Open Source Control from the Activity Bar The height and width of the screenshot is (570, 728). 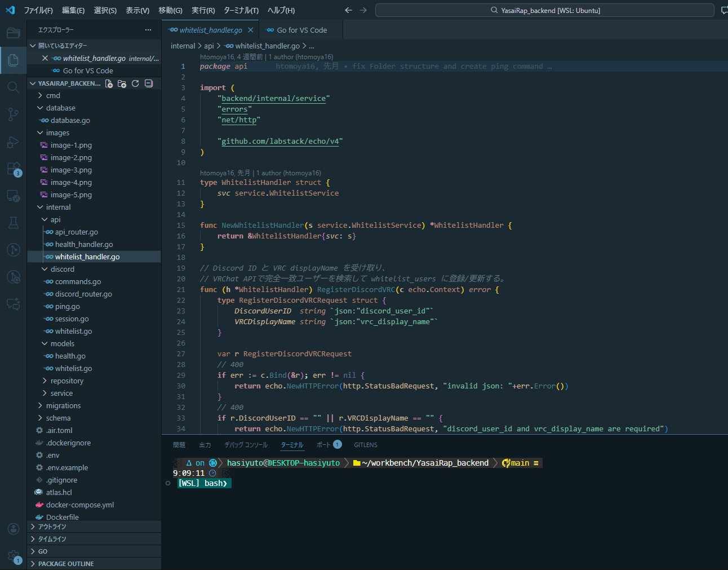(x=13, y=114)
